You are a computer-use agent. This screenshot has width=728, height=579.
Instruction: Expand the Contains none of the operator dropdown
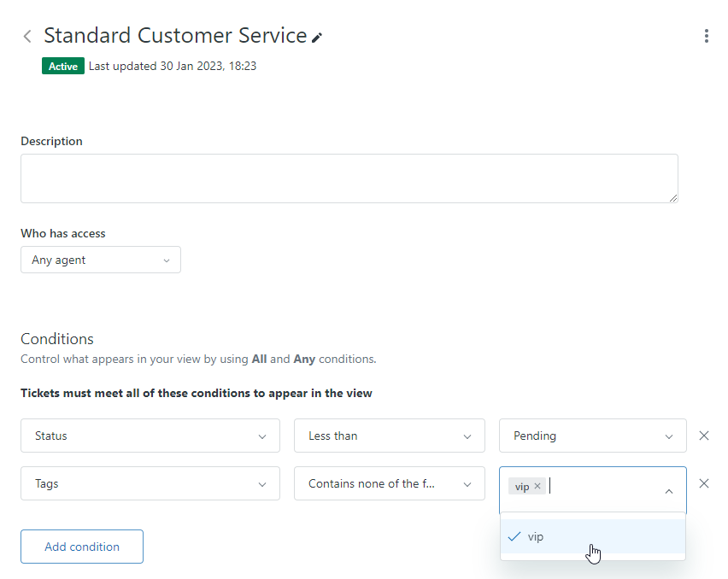tap(389, 483)
